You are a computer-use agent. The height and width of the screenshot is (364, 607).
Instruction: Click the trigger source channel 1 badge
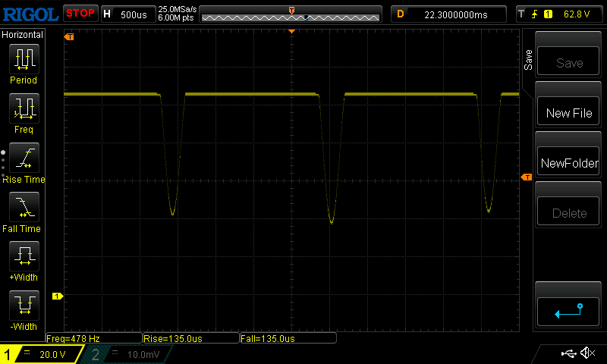tap(548, 14)
